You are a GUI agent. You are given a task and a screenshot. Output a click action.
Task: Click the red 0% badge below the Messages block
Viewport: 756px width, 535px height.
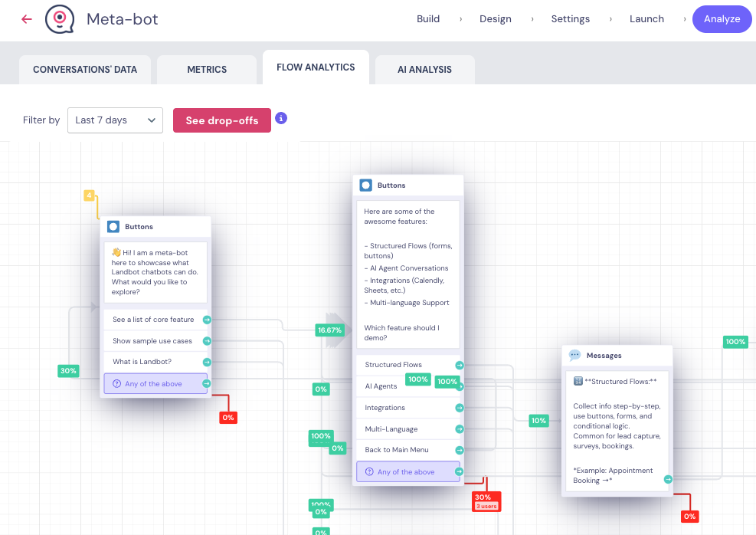pyautogui.click(x=690, y=517)
